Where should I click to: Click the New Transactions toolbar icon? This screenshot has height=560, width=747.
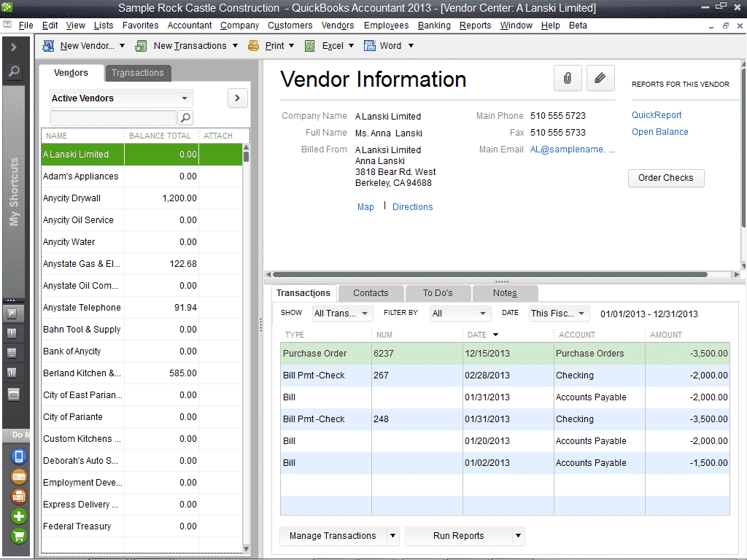(x=141, y=46)
